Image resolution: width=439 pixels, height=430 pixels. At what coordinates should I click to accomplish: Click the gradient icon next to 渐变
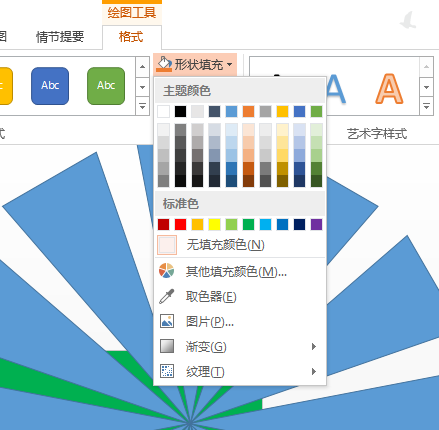pyautogui.click(x=167, y=346)
